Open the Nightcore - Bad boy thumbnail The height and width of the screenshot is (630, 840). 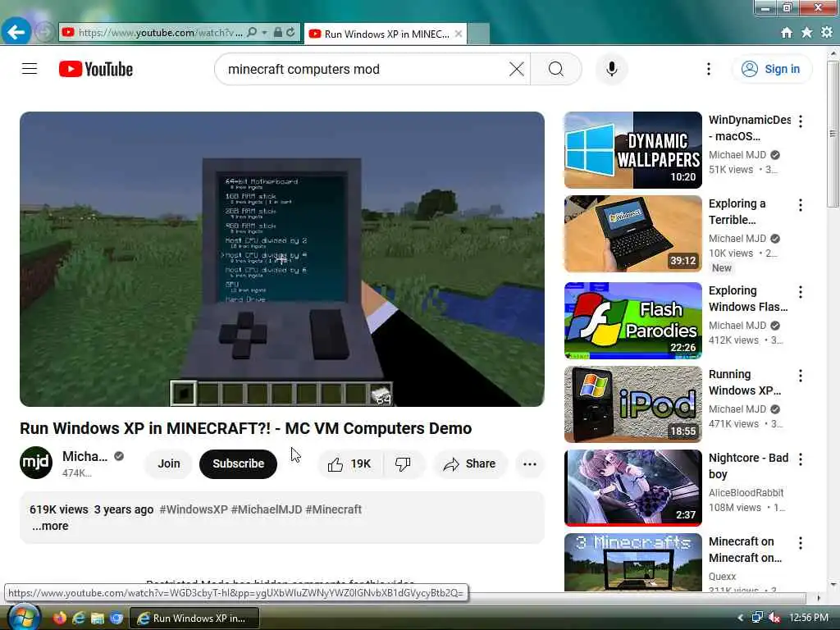click(x=632, y=488)
